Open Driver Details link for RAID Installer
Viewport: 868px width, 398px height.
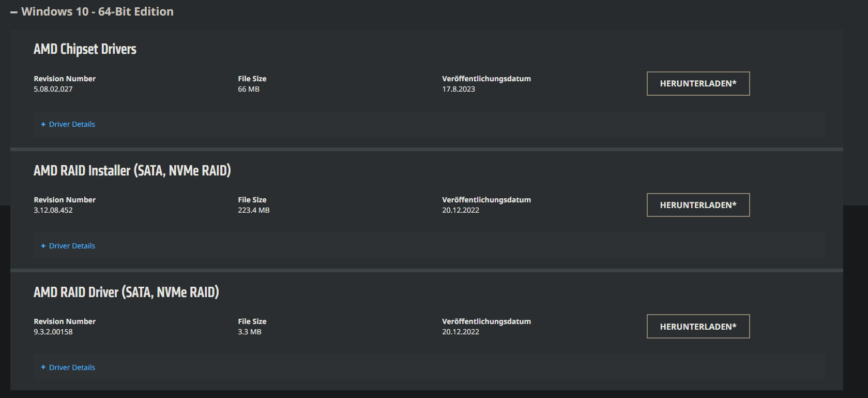point(72,246)
